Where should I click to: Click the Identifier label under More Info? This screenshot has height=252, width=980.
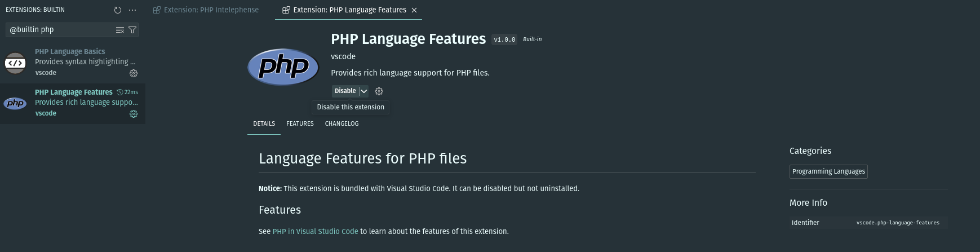[805, 223]
